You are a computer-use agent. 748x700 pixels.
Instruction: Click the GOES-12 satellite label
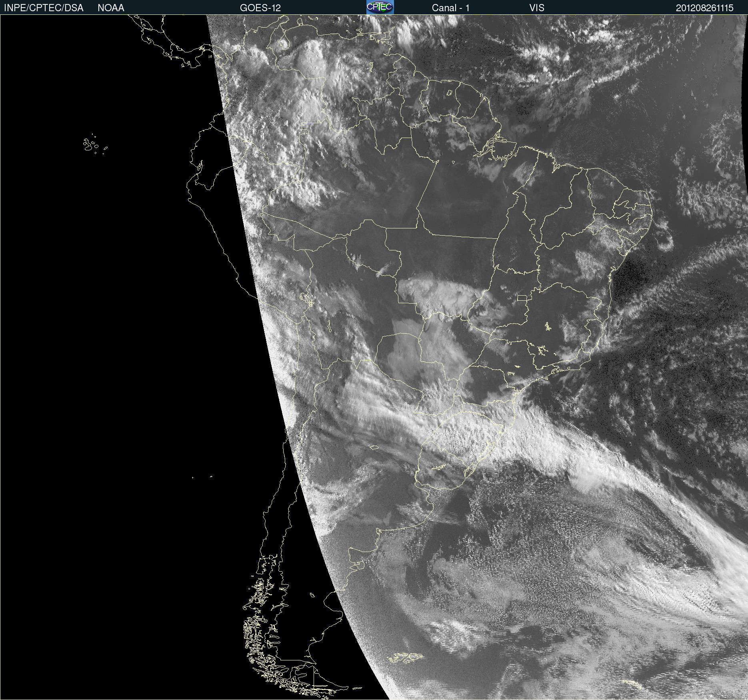coord(260,8)
